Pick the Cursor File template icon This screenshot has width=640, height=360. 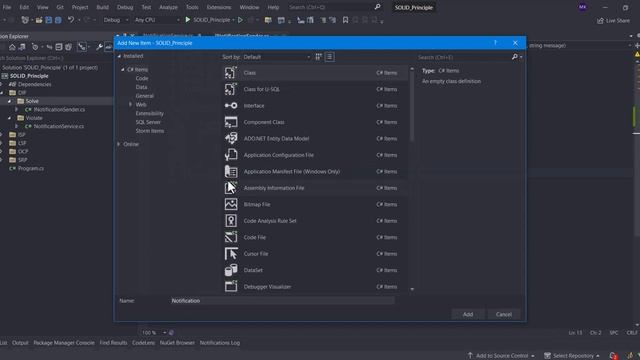pos(231,253)
